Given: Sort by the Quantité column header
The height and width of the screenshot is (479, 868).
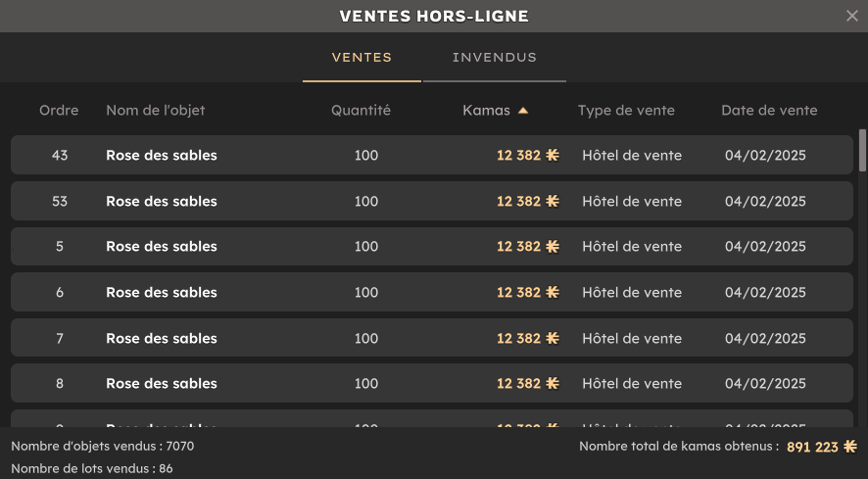Looking at the screenshot, I should [x=361, y=111].
